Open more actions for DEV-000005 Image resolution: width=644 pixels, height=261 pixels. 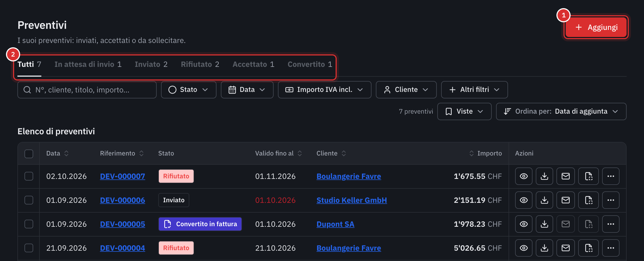611,224
